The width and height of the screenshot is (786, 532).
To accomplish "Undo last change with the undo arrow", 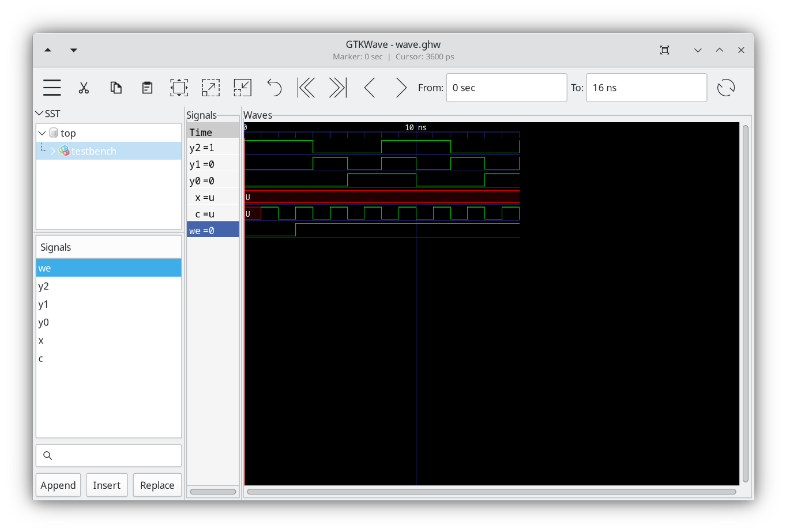I will point(274,88).
